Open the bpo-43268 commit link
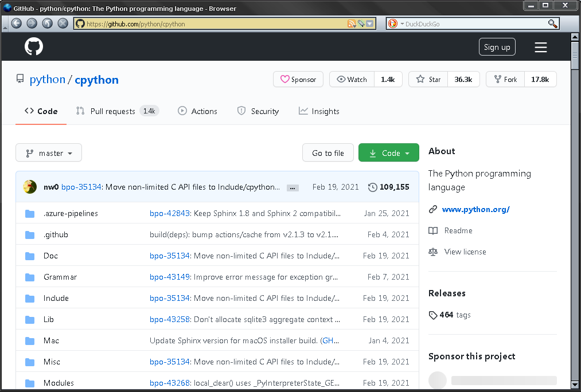Screen dimensions: 581x392 pos(170,383)
